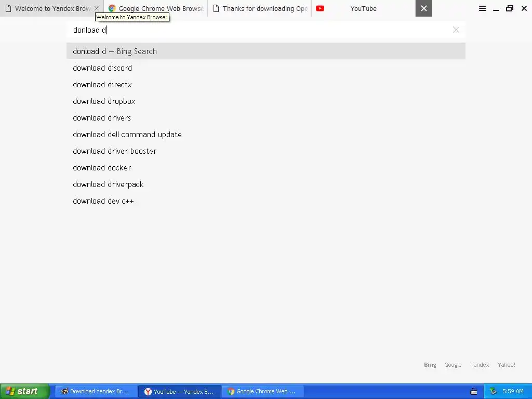532x399 pixels.
Task: Open the Windows start menu
Action: (25, 392)
